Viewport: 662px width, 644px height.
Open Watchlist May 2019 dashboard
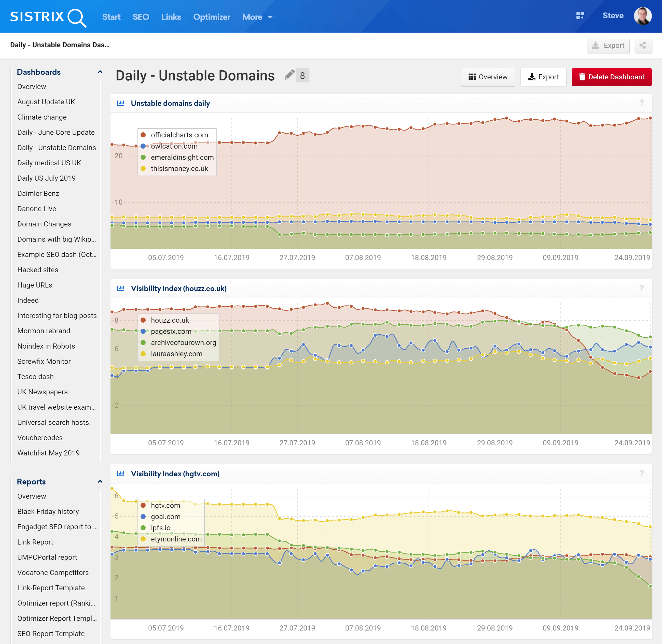[x=48, y=453]
